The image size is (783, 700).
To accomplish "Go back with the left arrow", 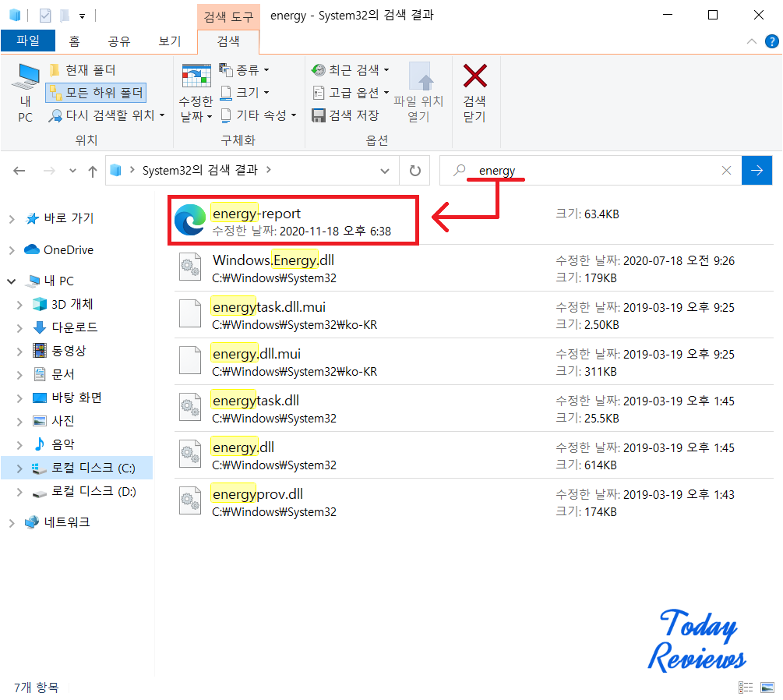I will point(19,171).
